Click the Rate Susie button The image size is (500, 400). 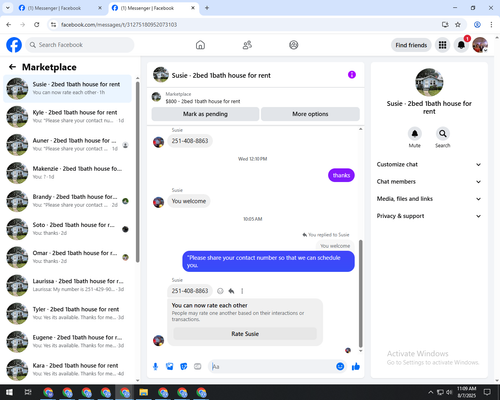point(245,334)
